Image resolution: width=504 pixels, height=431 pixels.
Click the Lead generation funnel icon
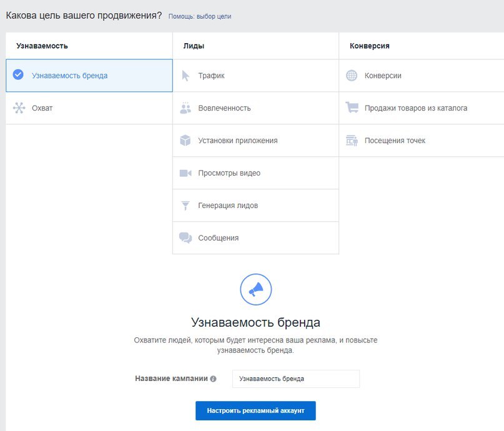pyautogui.click(x=185, y=206)
